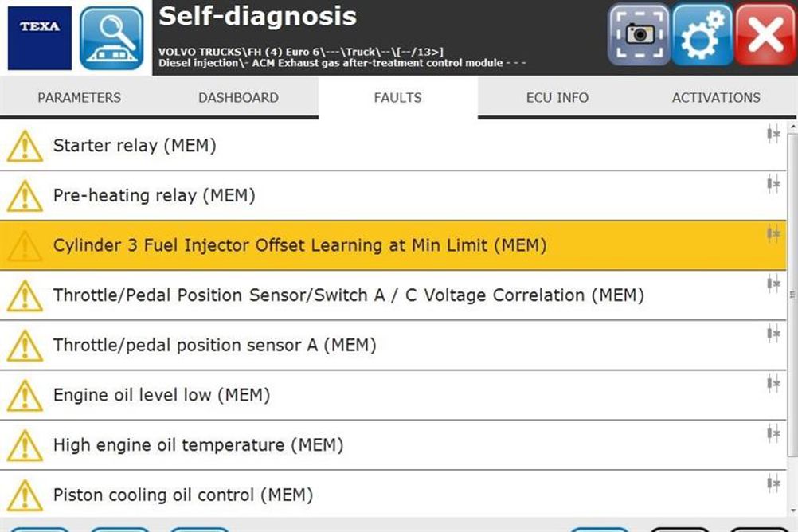Click the warning triangle beside Engine oil level low

point(25,396)
